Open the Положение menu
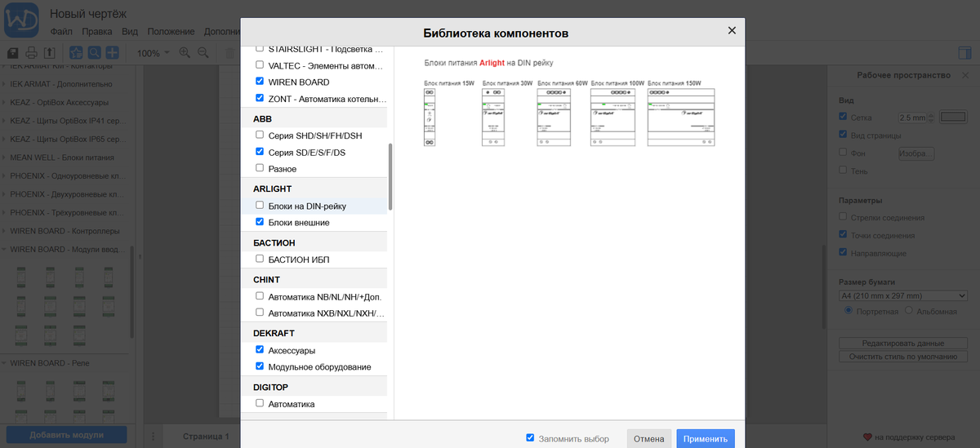Image resolution: width=980 pixels, height=448 pixels. tap(171, 32)
